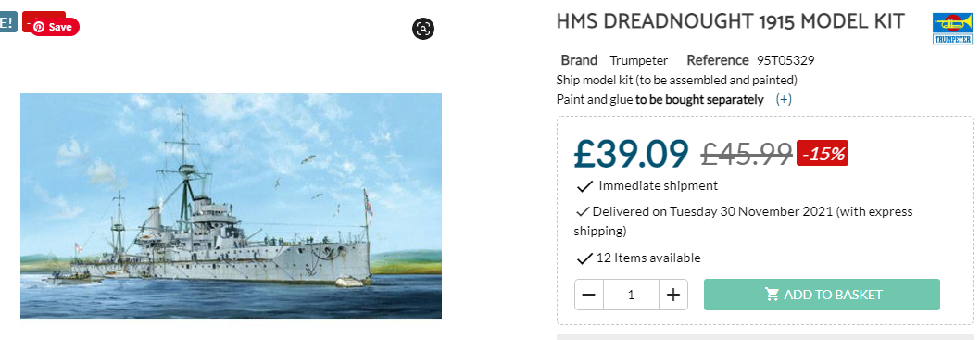
Task: Click the delivery date checkmark icon
Action: tap(583, 212)
